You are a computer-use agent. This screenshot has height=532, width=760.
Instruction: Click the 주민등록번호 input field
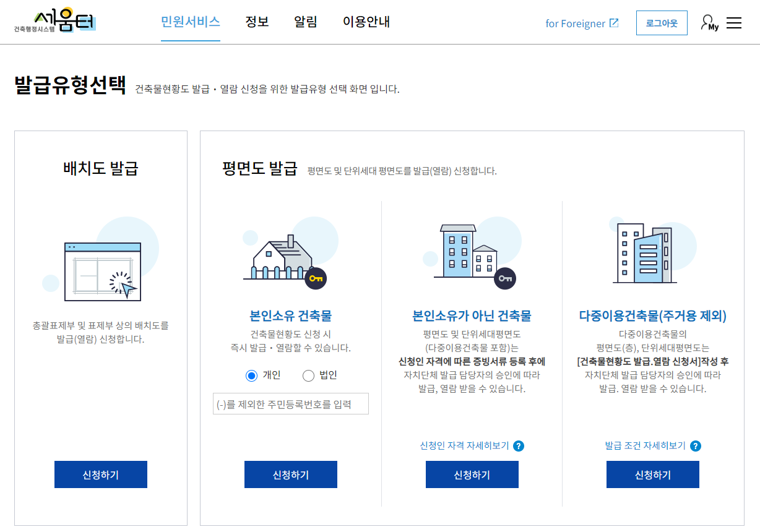tap(291, 403)
